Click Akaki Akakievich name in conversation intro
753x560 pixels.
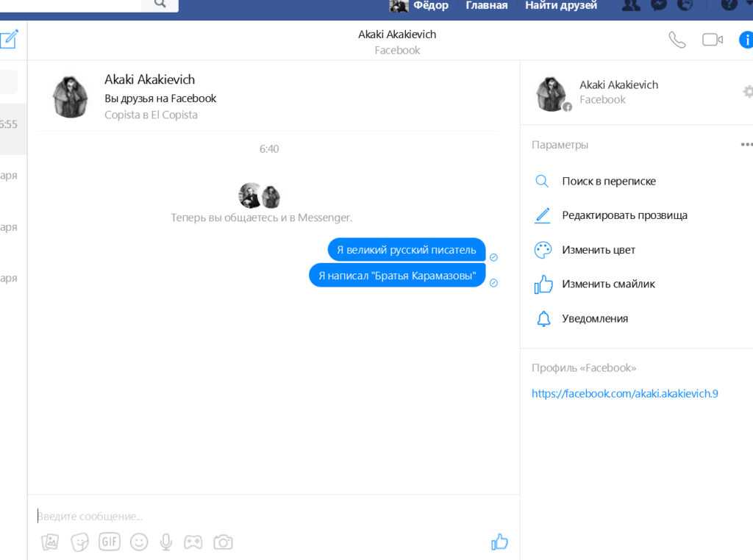(150, 79)
